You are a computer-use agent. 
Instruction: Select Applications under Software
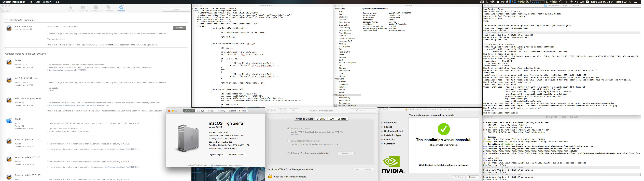(x=344, y=100)
